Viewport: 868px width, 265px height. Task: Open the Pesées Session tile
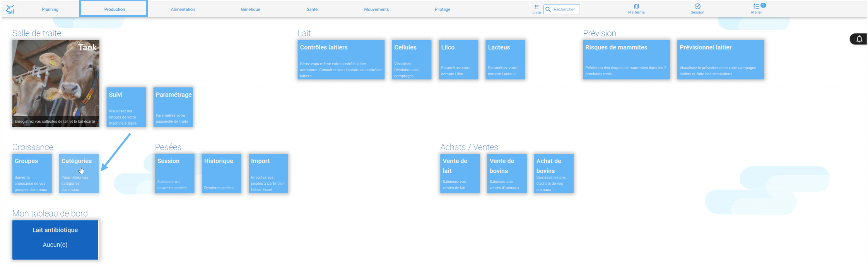pos(175,174)
